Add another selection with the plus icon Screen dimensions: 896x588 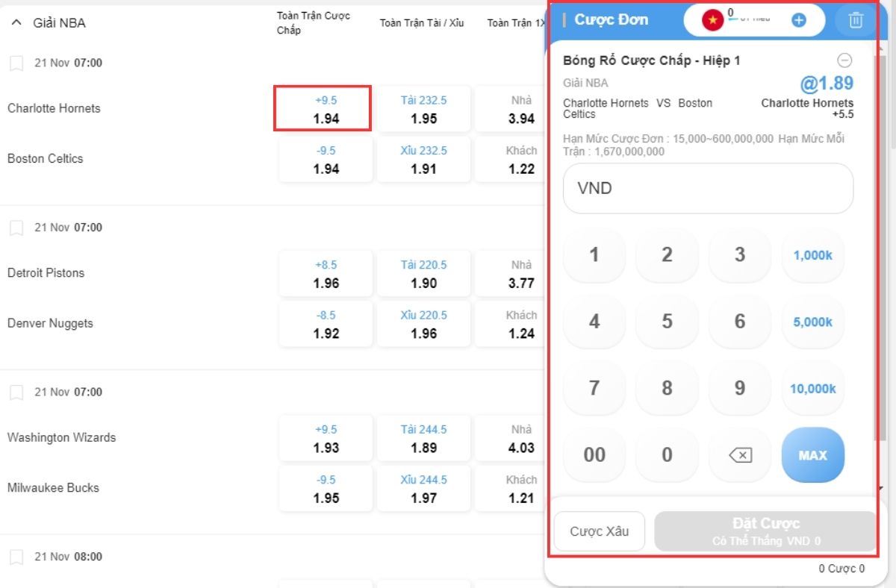tap(798, 20)
